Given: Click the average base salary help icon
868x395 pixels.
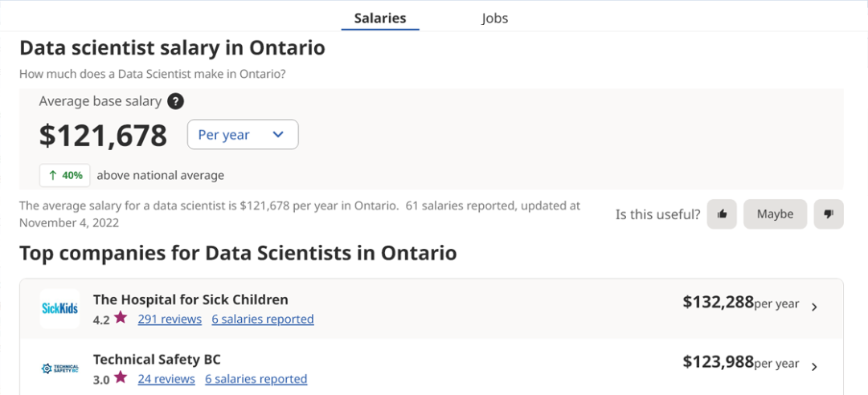Looking at the screenshot, I should coord(176,102).
